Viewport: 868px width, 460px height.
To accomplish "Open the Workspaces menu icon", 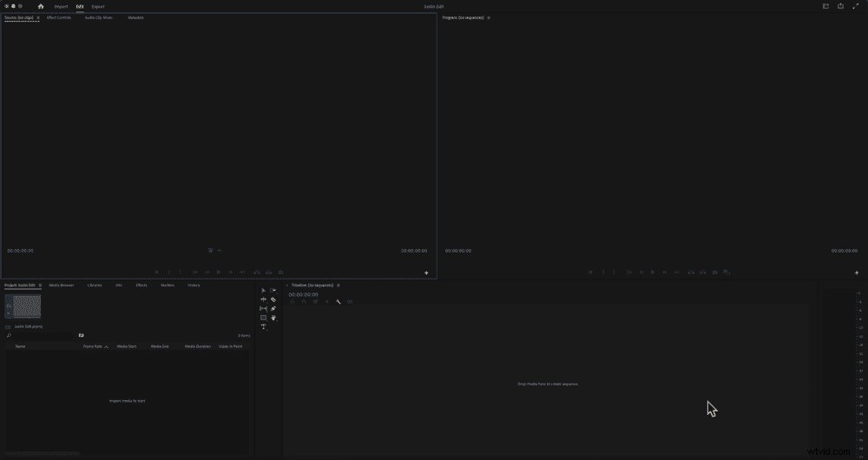I will (825, 7).
